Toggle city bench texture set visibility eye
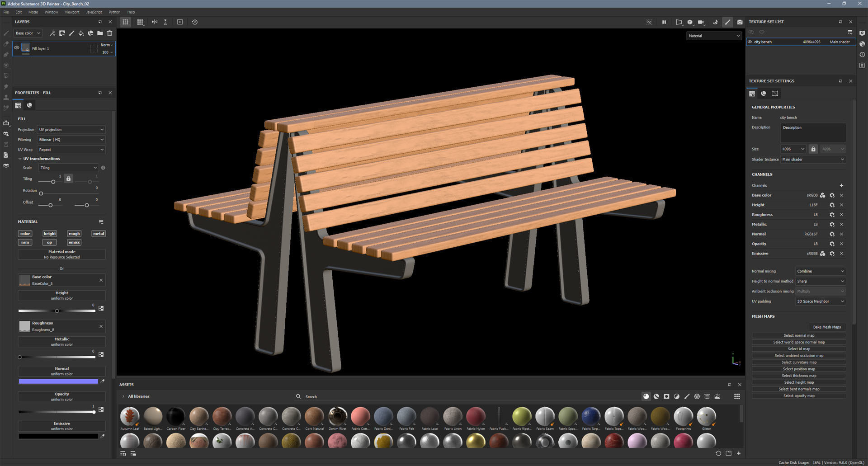Image resolution: width=868 pixels, height=466 pixels. point(750,42)
